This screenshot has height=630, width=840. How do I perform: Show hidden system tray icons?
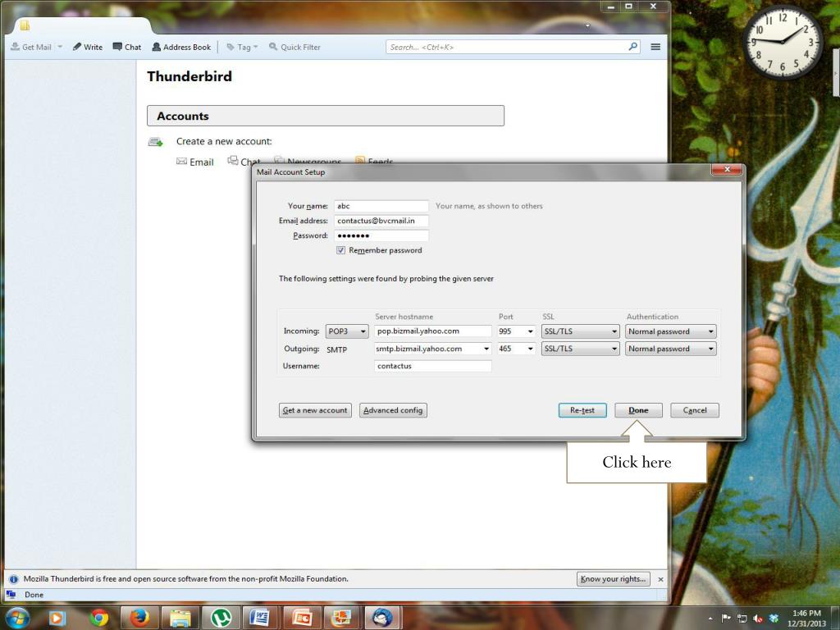pyautogui.click(x=710, y=619)
